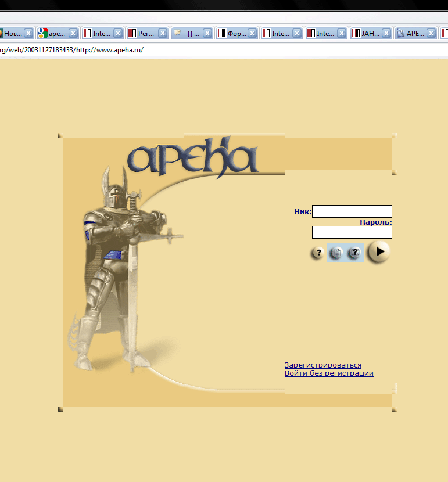448x482 pixels.
Task: Close the Google аре... tab
Action: point(73,33)
